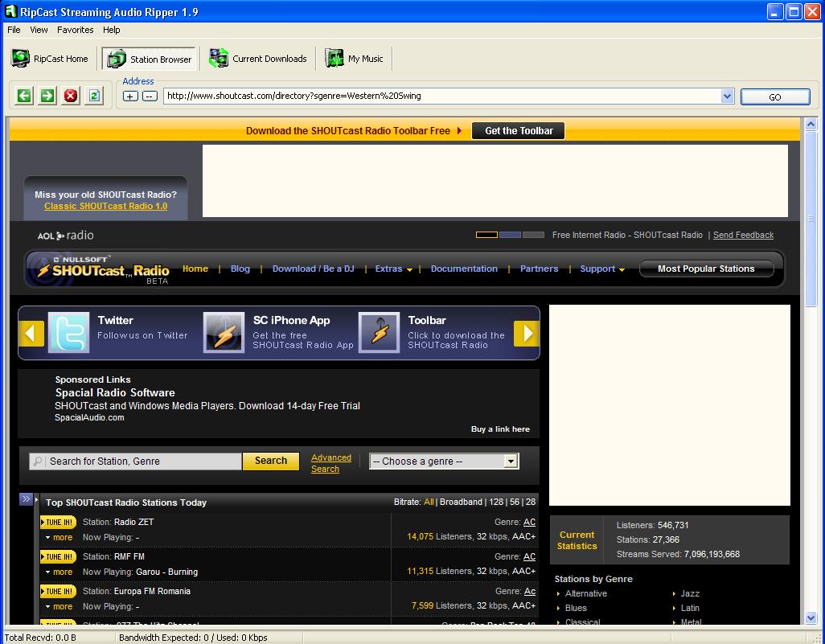
Task: Click the yellow Search button
Action: point(271,461)
